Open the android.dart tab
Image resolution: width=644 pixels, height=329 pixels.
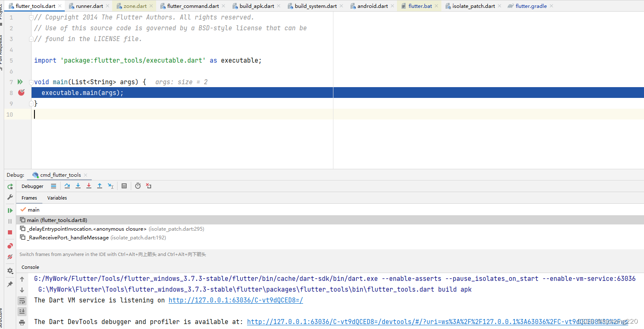(x=372, y=6)
